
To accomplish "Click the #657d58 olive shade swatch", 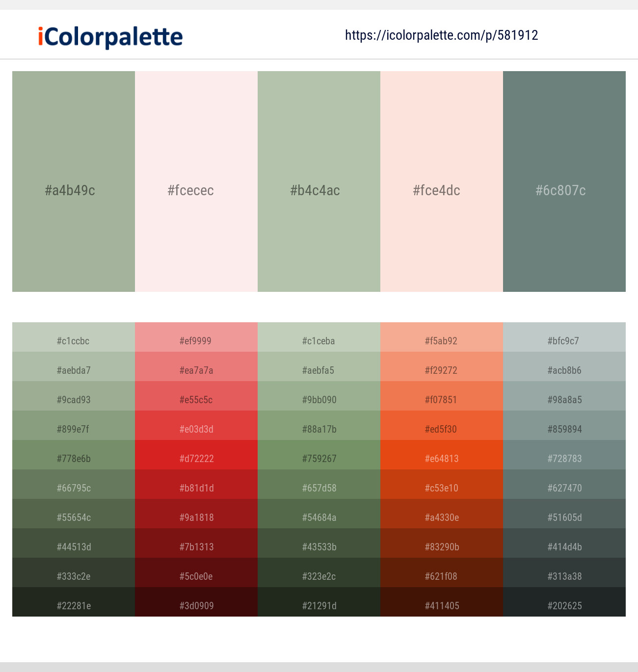I will tap(319, 488).
